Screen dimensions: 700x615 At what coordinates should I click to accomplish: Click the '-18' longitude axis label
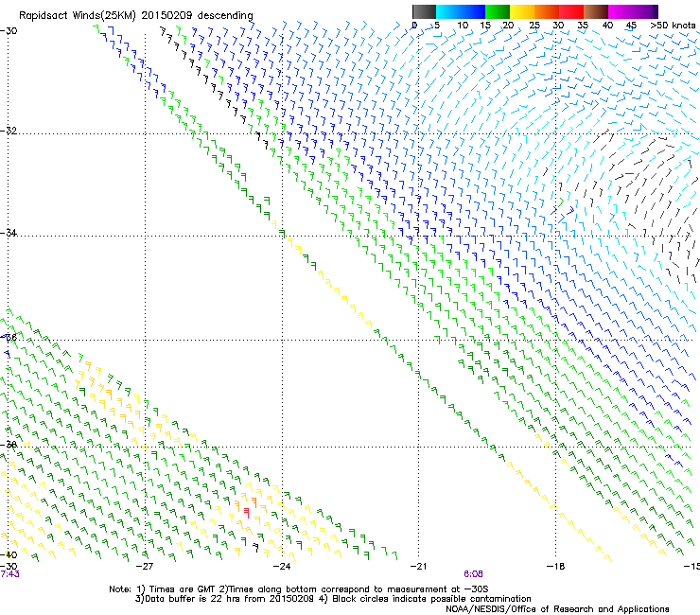555,567
